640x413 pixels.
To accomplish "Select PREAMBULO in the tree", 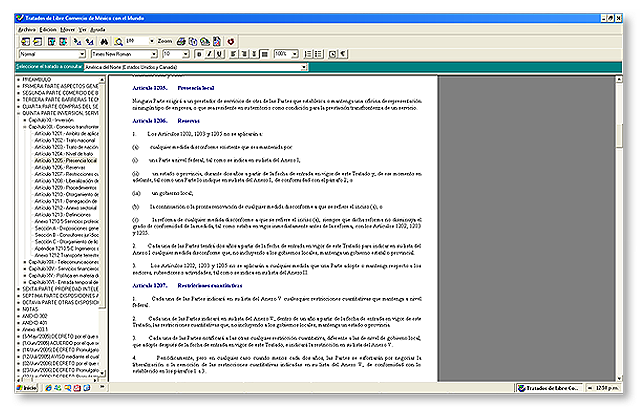I will click(37, 80).
